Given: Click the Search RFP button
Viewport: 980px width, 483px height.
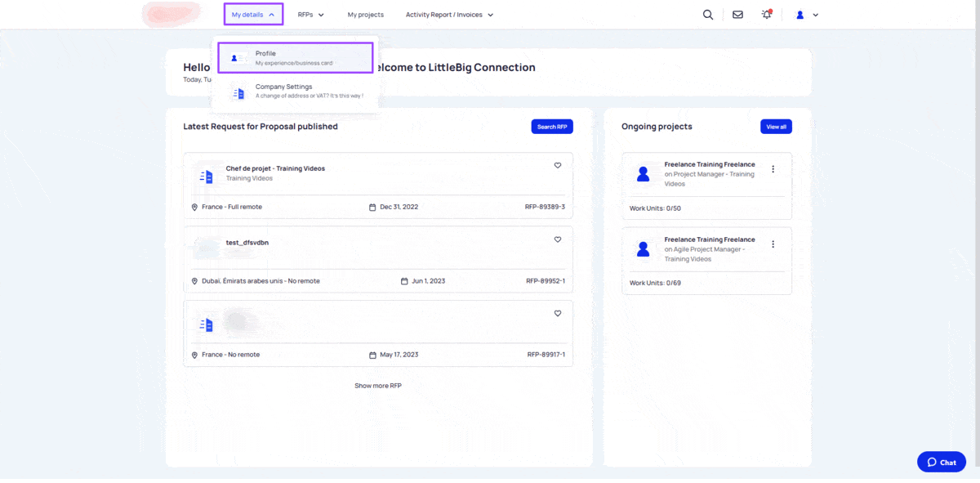Looking at the screenshot, I should coord(552,127).
